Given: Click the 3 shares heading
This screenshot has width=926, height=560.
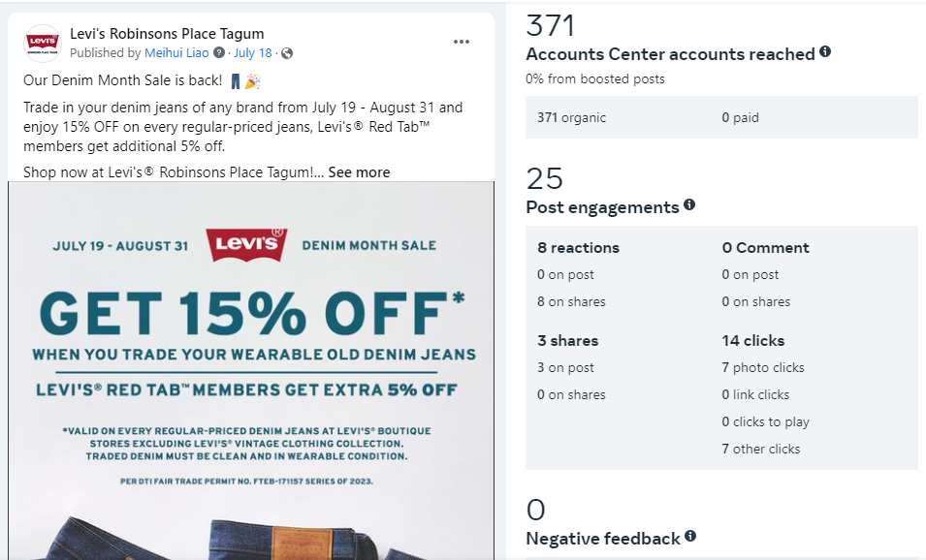Looking at the screenshot, I should pyautogui.click(x=568, y=341).
